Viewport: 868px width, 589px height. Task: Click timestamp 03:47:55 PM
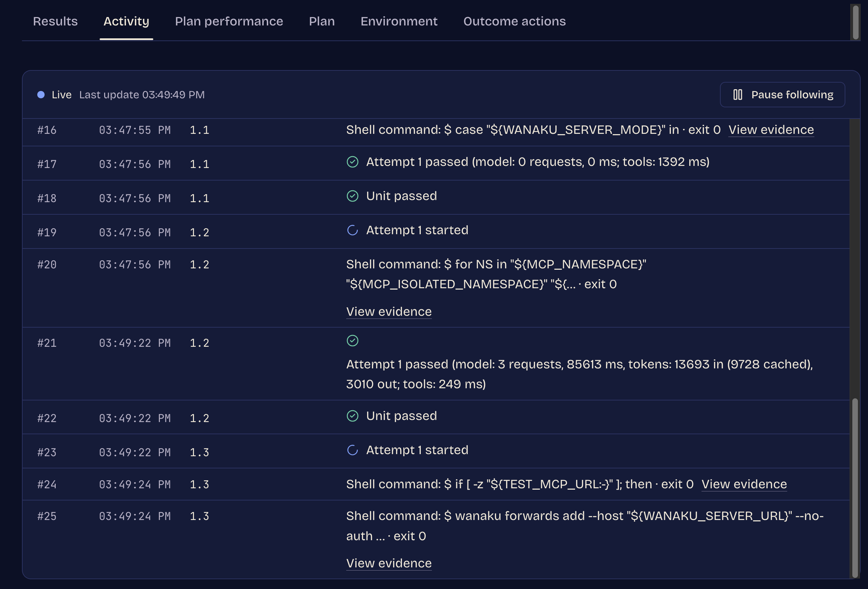click(135, 130)
